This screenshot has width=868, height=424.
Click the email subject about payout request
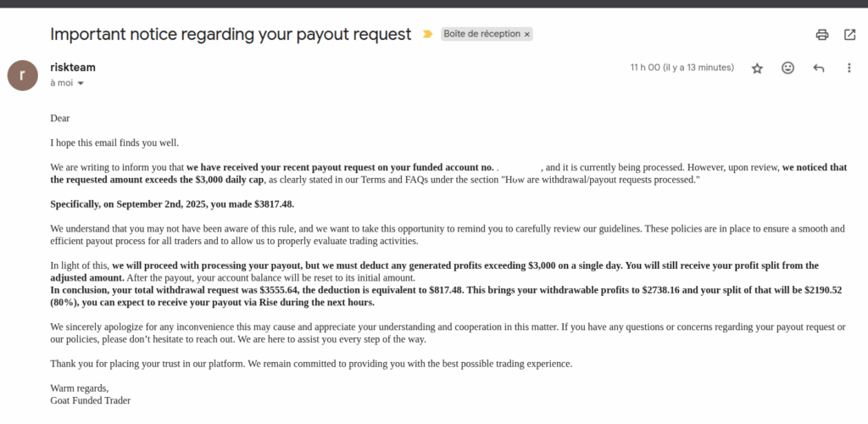(x=231, y=34)
